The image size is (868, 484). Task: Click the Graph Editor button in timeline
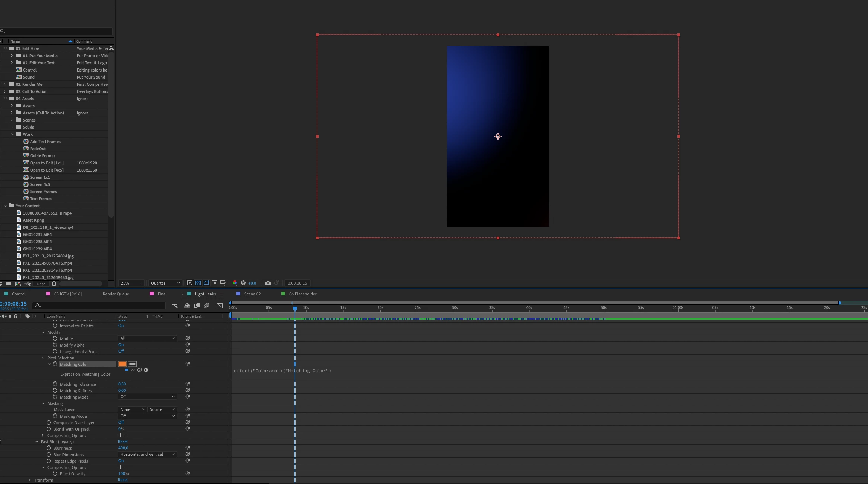(220, 306)
